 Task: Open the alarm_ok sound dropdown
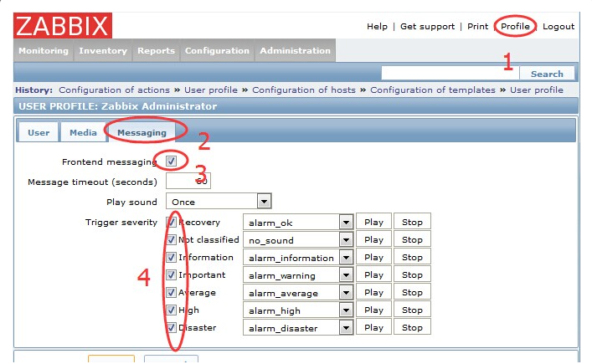(x=298, y=223)
